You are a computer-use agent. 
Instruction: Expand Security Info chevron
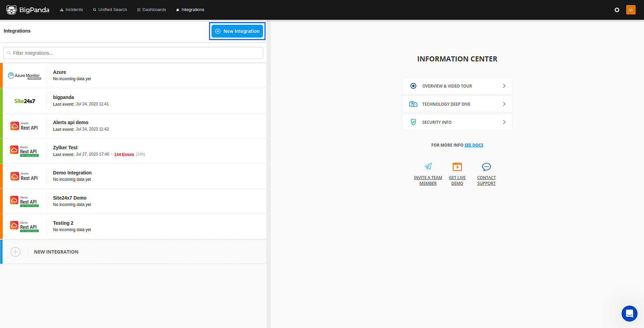point(504,122)
